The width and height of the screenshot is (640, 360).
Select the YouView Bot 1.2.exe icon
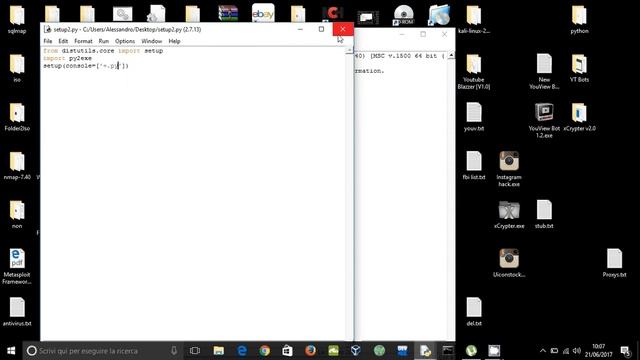(x=544, y=120)
